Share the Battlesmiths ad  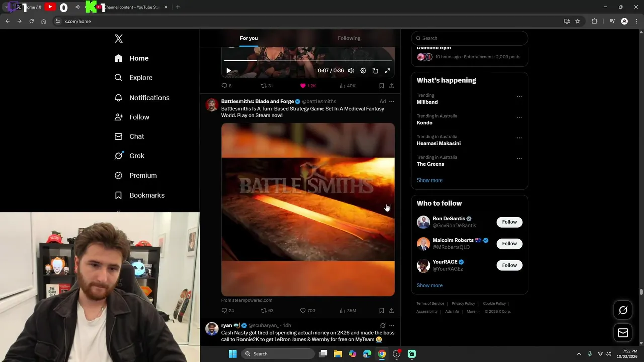[x=392, y=311]
